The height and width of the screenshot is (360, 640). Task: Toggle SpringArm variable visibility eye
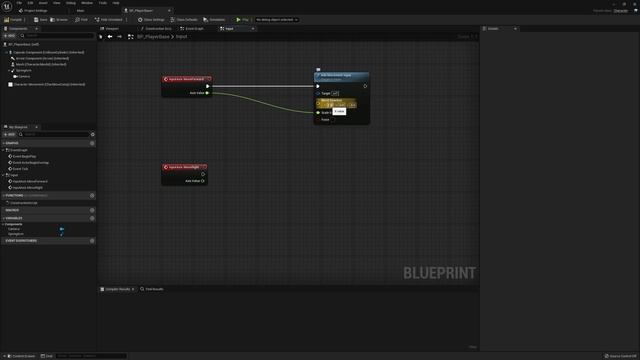tap(62, 234)
